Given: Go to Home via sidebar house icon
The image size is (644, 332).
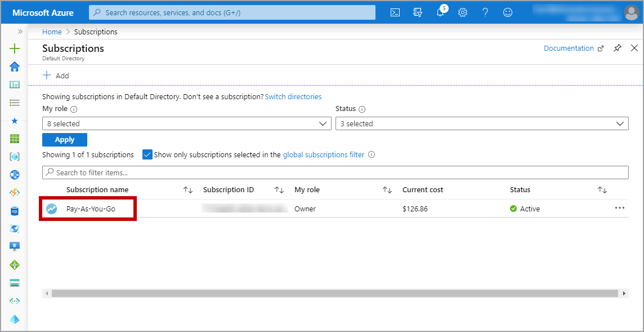Looking at the screenshot, I should click(15, 67).
